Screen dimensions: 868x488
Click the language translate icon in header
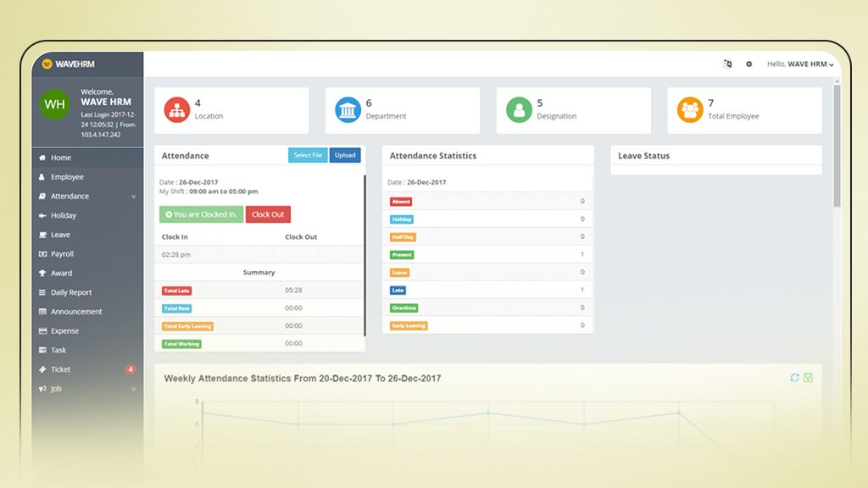(x=727, y=64)
